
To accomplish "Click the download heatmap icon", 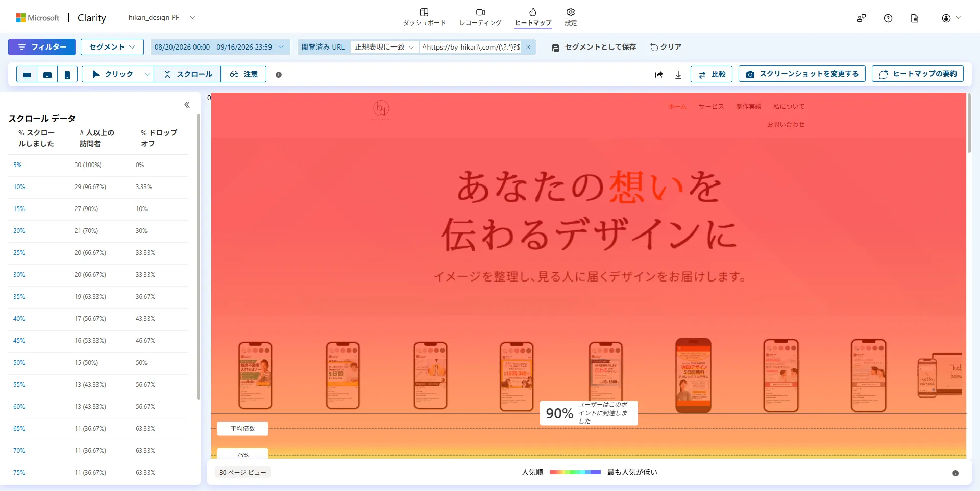I will tap(678, 75).
